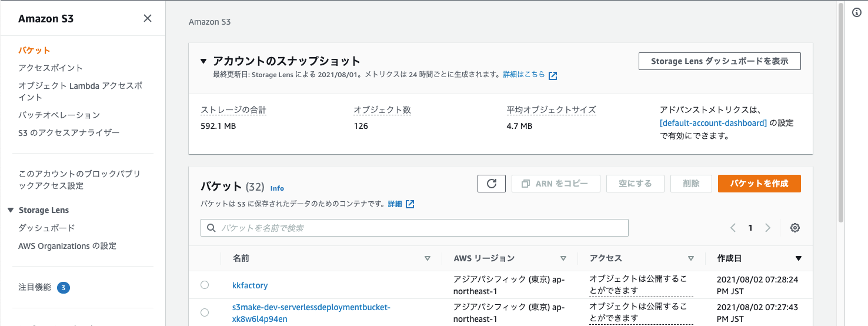Open the 詳細 link under バケット heading
868x326 pixels.
pyautogui.click(x=395, y=204)
